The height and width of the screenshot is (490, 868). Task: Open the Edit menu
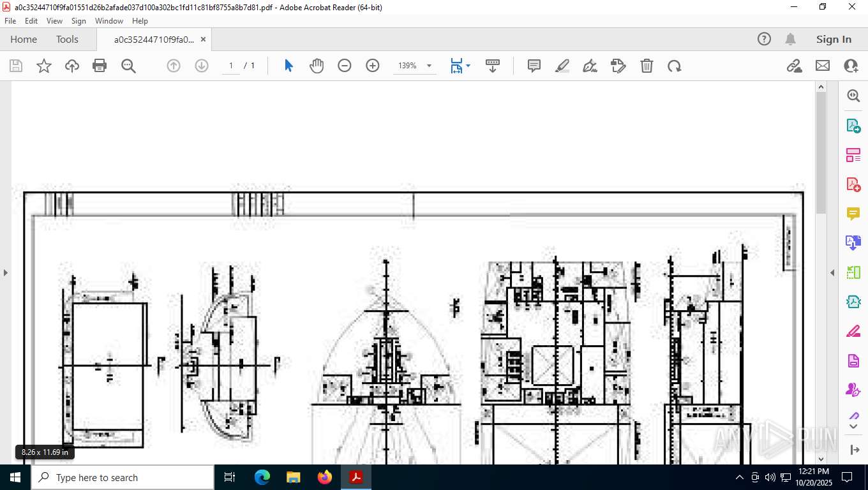pos(31,21)
